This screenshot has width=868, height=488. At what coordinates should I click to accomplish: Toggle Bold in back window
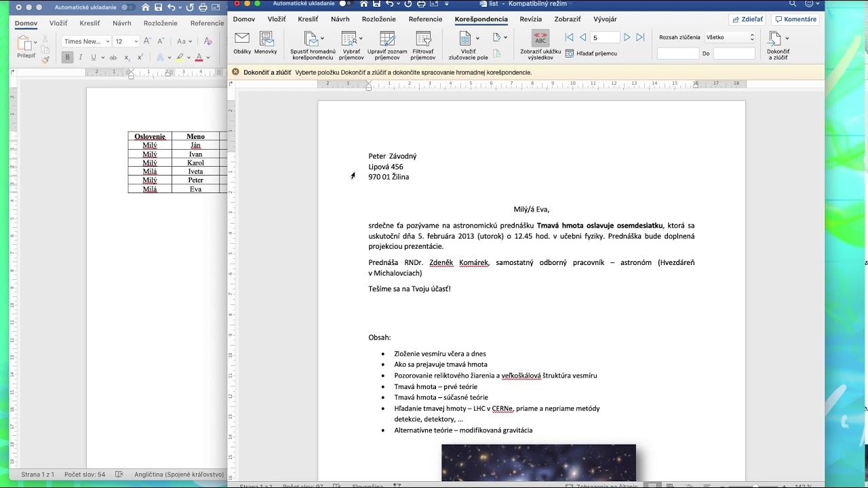67,58
